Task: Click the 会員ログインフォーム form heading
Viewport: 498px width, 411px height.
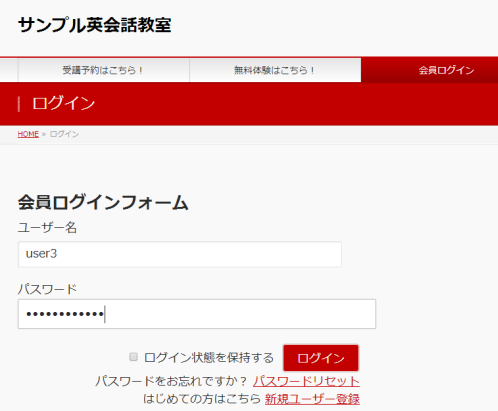Action: click(103, 202)
